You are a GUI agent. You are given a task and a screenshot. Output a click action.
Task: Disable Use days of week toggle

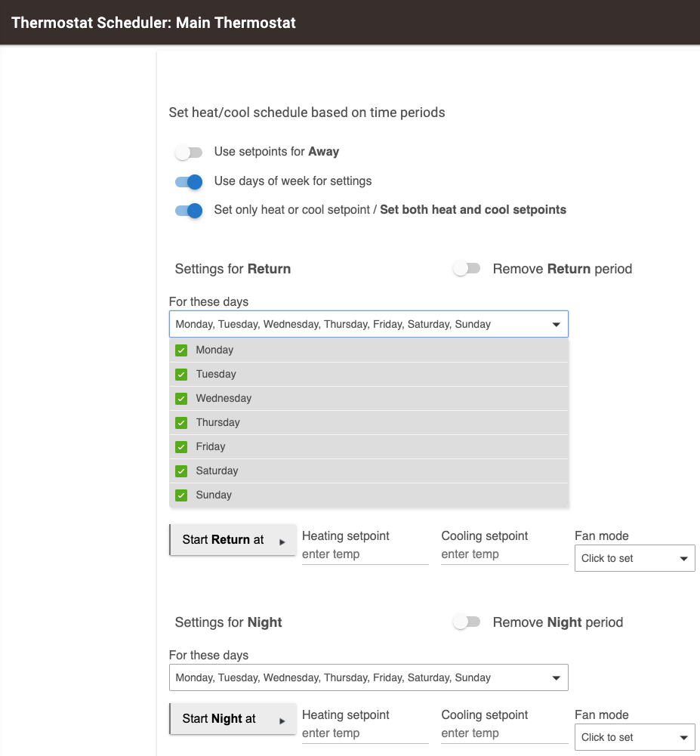[x=189, y=182]
